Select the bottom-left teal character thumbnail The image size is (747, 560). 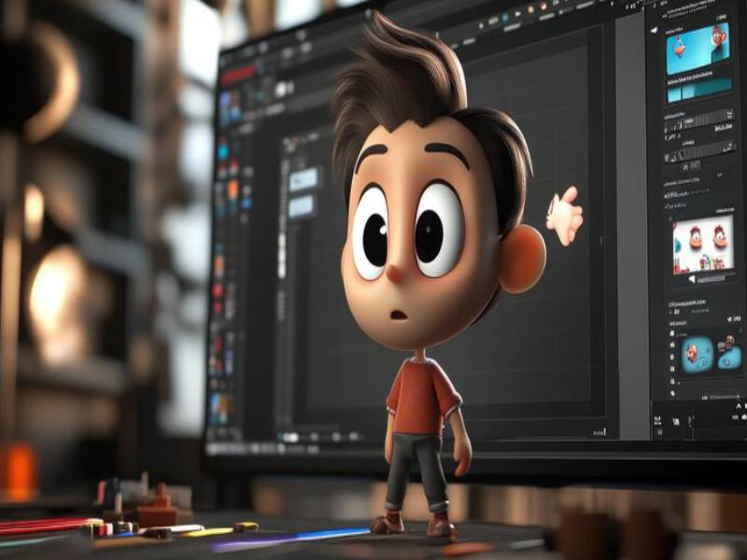click(x=695, y=353)
